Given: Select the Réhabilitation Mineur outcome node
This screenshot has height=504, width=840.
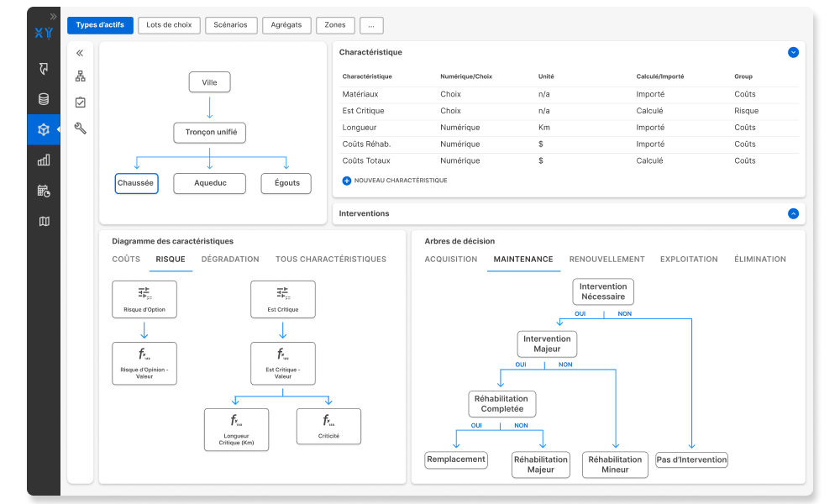Looking at the screenshot, I should tap(615, 465).
